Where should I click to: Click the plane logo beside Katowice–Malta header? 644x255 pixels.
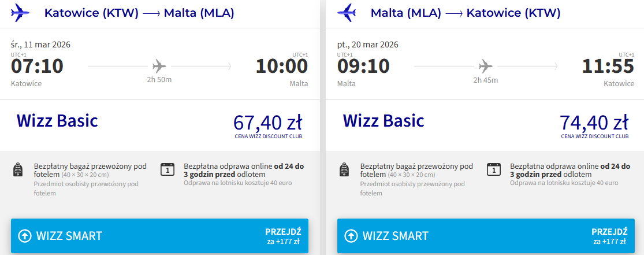point(20,13)
